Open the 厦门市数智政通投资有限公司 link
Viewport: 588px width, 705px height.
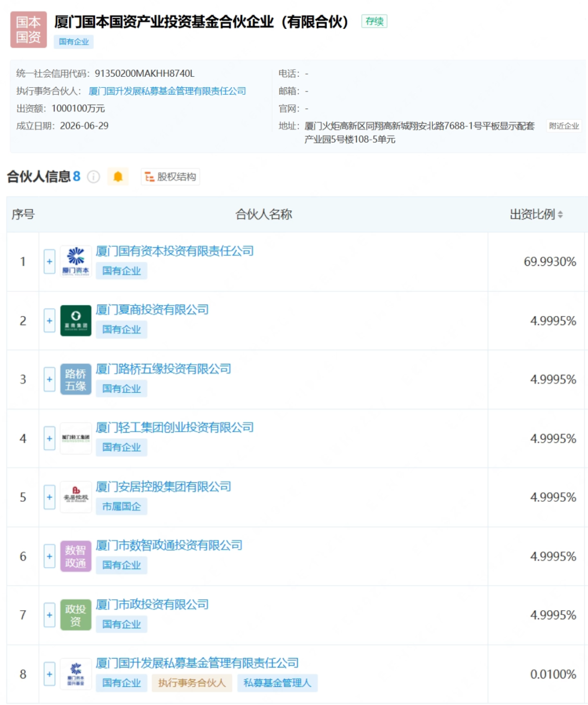169,545
